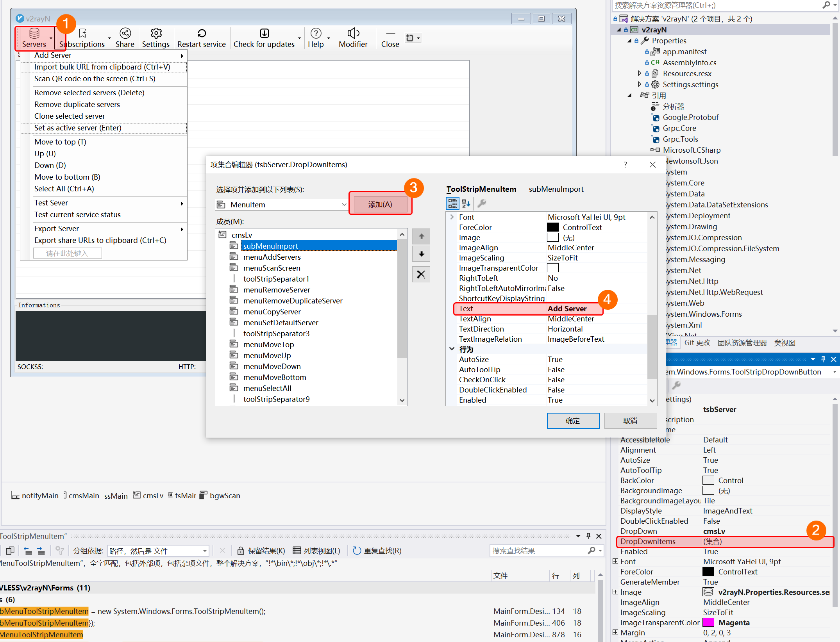Viewport: 840px width, 642px height.
Task: Click the 添加(A) add button
Action: tap(380, 205)
